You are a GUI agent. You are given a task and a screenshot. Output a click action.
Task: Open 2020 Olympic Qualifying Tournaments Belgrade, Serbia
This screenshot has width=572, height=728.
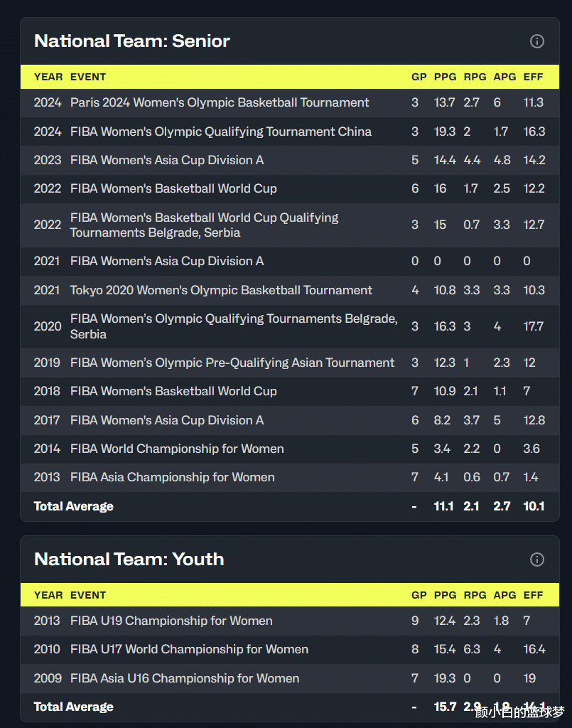coord(234,326)
